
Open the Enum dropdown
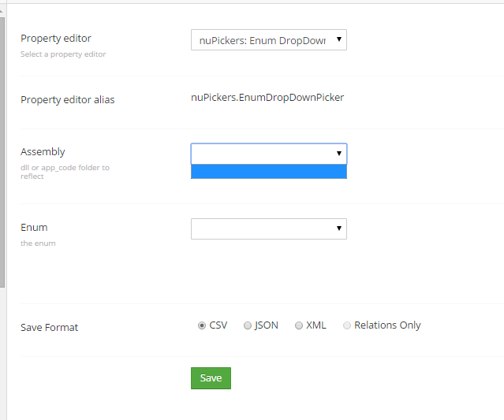pyautogui.click(x=269, y=229)
